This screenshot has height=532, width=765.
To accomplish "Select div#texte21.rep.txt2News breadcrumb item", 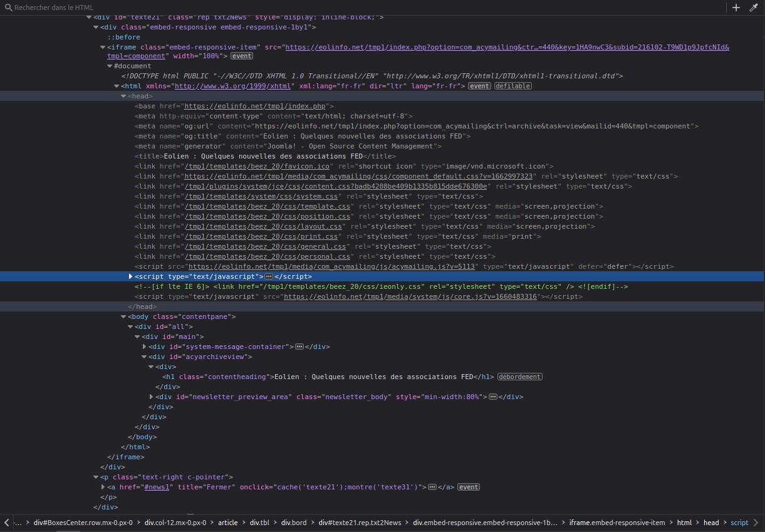I will click(360, 523).
